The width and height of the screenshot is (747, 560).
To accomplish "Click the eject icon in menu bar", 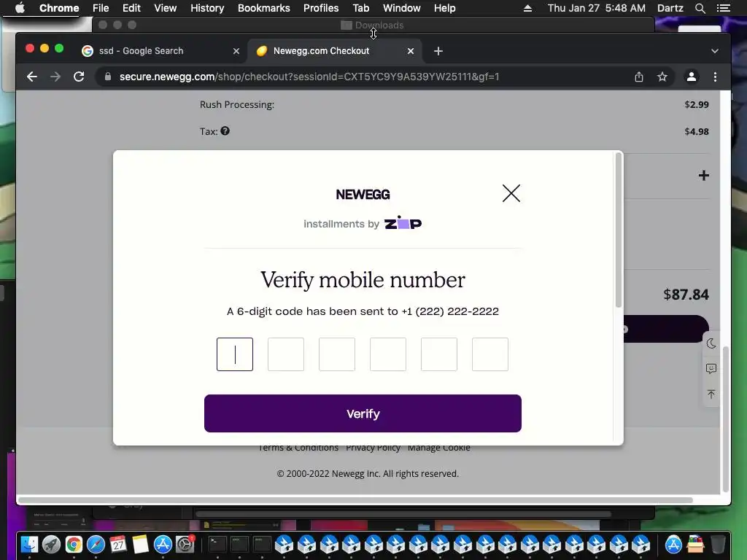I will pos(527,8).
